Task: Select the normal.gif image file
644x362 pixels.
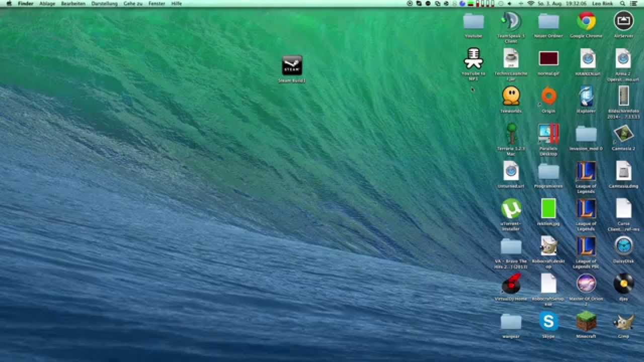Action: pyautogui.click(x=548, y=58)
